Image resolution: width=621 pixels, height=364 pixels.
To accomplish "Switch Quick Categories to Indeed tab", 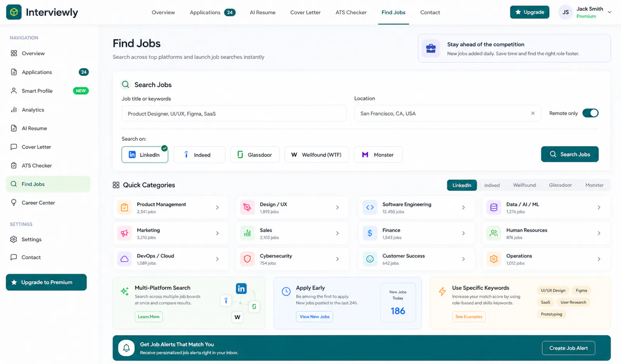I will point(492,185).
